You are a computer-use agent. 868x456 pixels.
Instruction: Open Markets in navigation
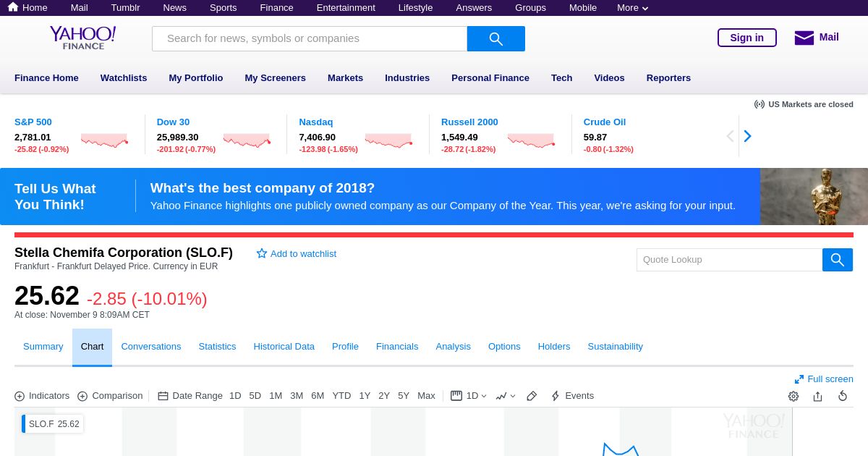(346, 77)
